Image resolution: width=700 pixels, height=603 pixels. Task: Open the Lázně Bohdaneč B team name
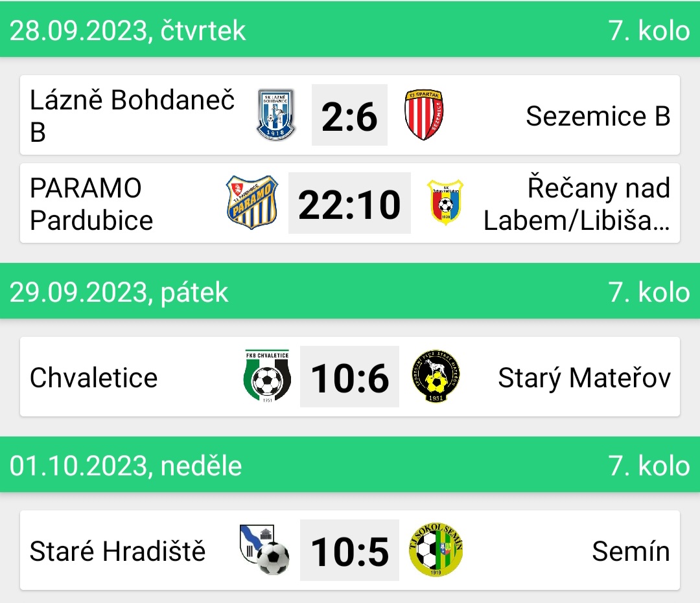(132, 115)
